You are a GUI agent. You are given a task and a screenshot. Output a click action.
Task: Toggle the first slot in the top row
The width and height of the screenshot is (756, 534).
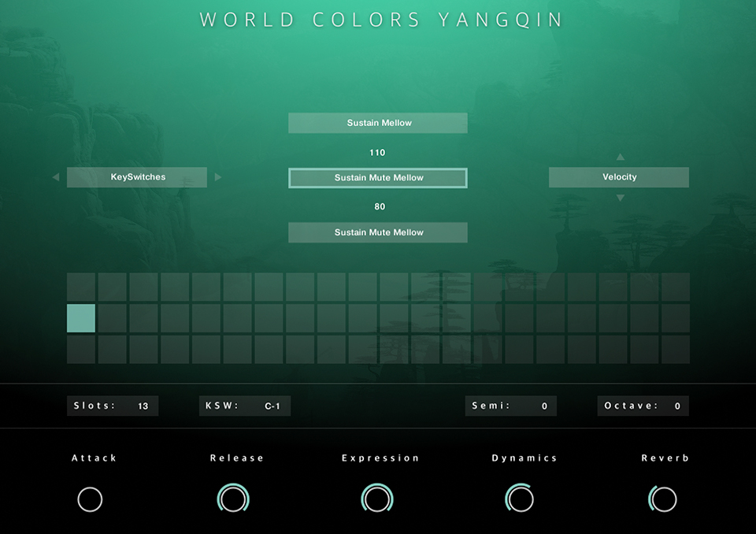point(81,287)
